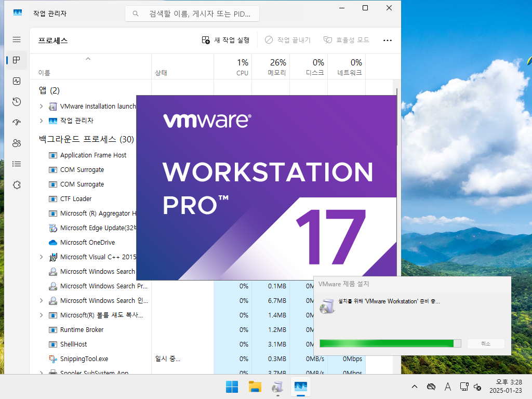The height and width of the screenshot is (399, 532).
Task: Select the Runtime Broker process
Action: [82, 330]
